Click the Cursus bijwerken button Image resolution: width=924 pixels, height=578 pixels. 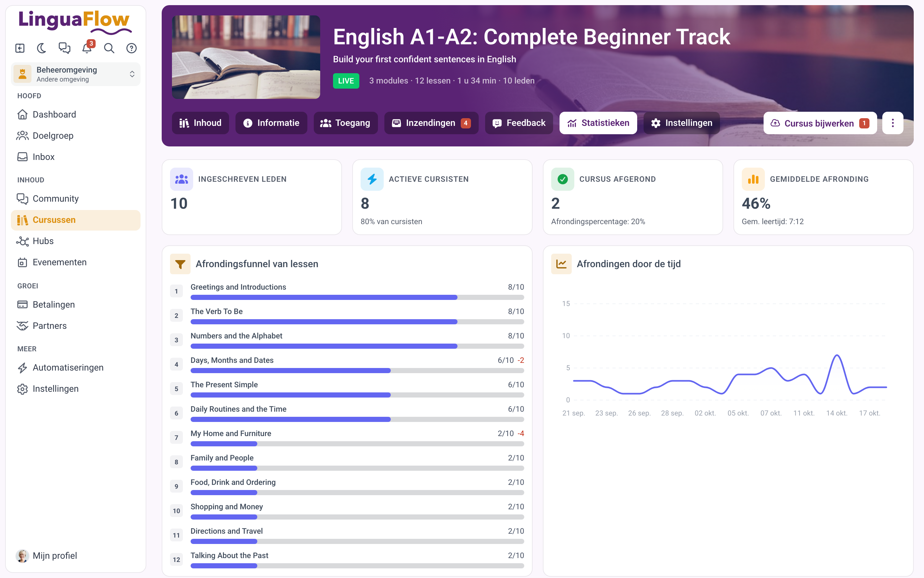pyautogui.click(x=820, y=123)
